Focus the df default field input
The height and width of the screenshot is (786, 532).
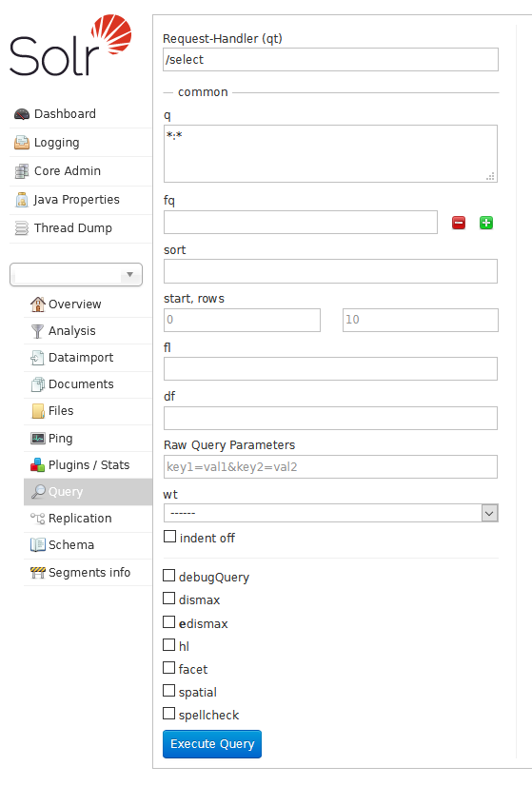(x=331, y=418)
